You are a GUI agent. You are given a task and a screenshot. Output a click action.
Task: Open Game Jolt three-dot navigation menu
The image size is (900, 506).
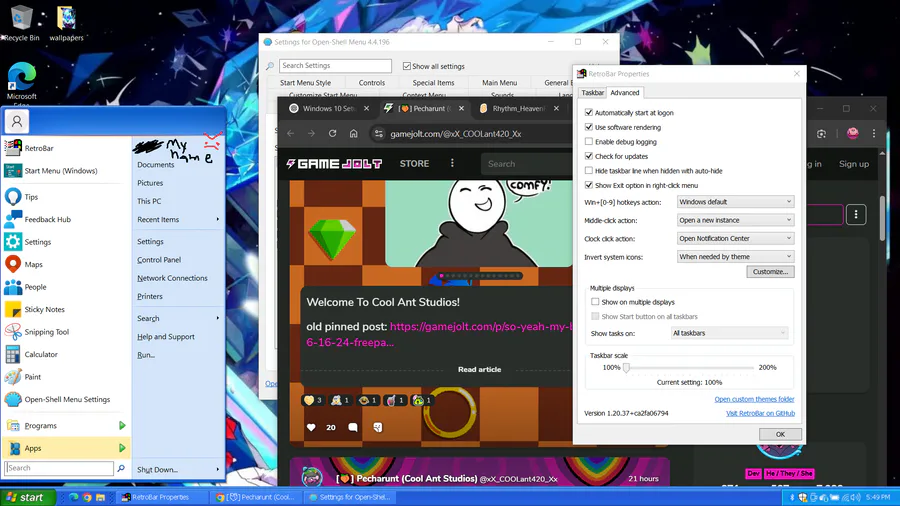coord(452,164)
